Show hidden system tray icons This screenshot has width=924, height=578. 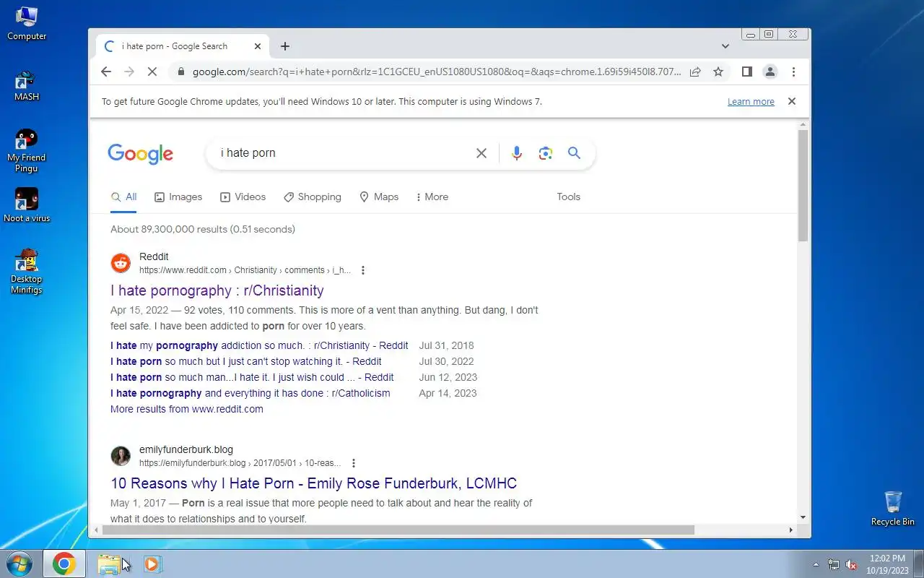pyautogui.click(x=816, y=565)
